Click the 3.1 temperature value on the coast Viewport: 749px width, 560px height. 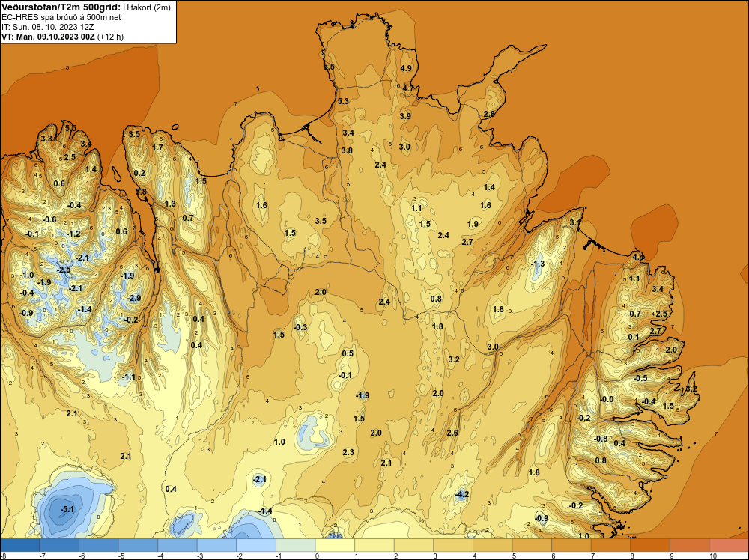[575, 222]
